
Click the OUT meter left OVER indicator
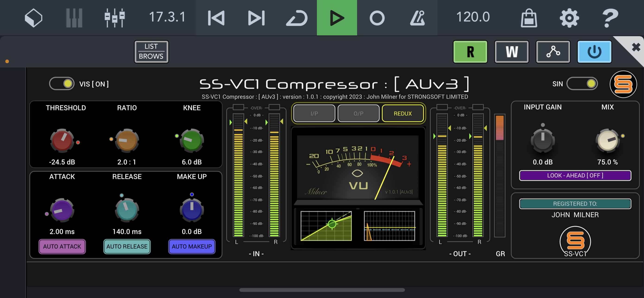point(442,107)
